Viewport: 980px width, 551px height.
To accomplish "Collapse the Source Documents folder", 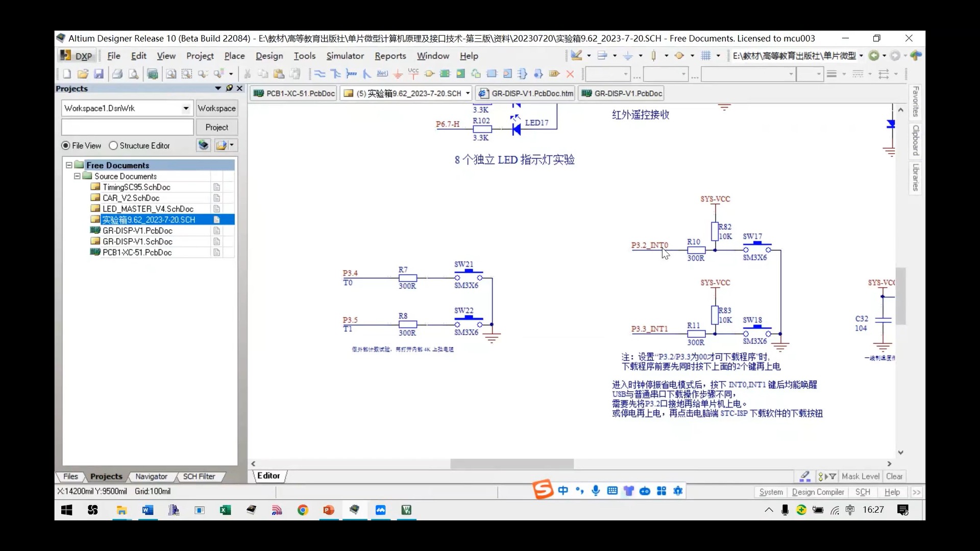I will pos(77,176).
